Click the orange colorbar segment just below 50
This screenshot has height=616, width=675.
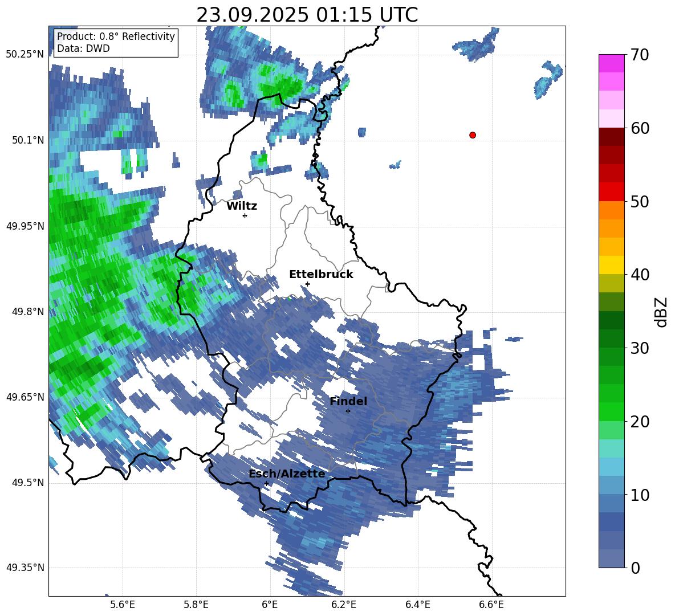coord(611,210)
